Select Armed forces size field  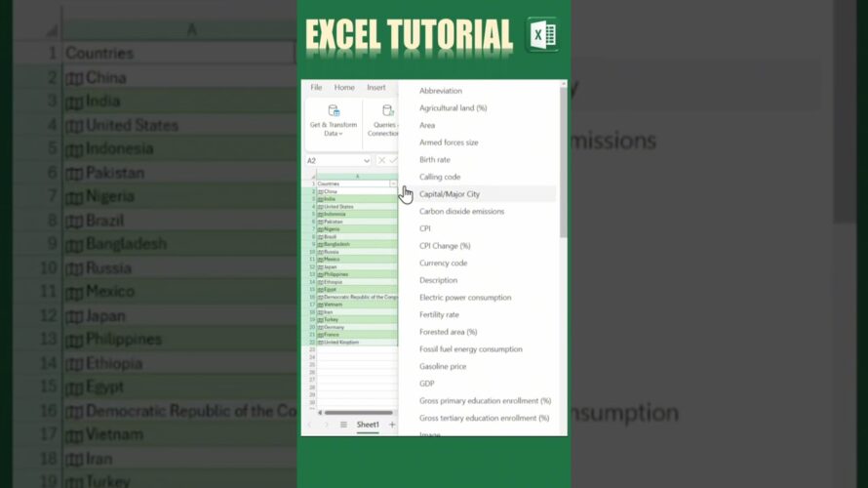[449, 142]
